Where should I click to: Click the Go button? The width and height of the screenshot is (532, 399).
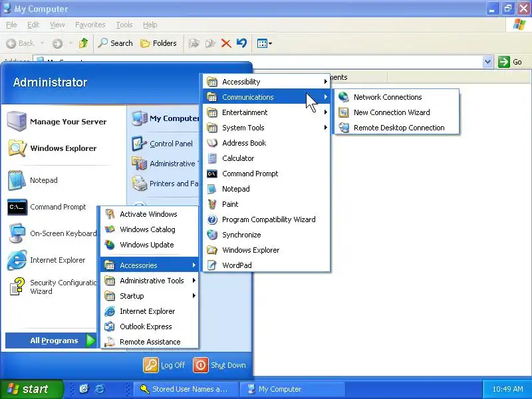coord(510,62)
